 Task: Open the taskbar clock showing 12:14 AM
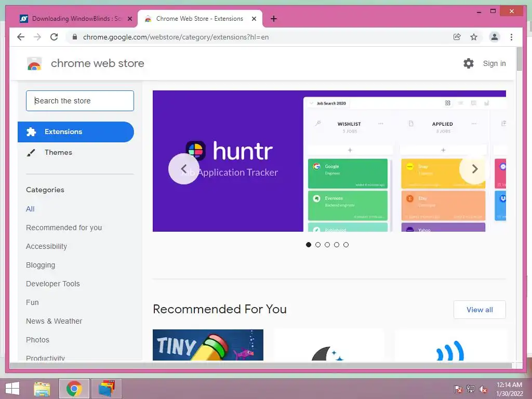tap(509, 389)
